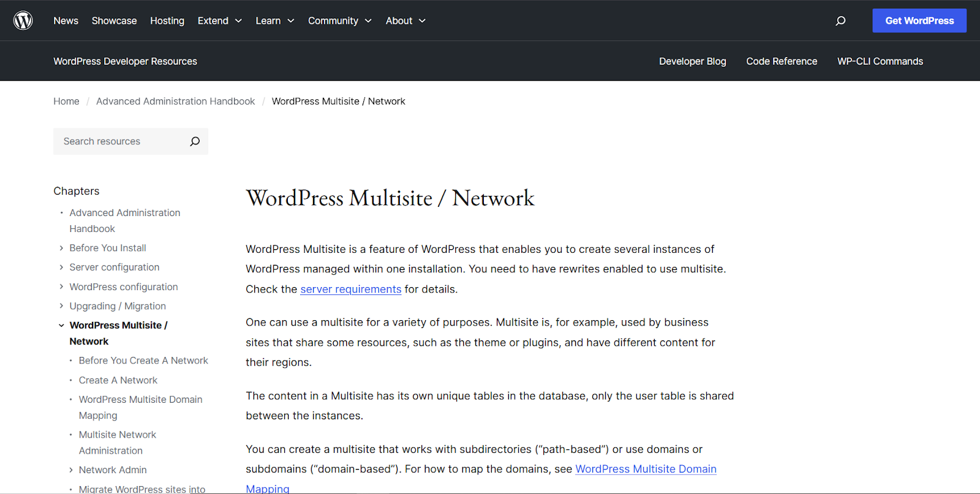Collapse the WordPress Multisite / Network chapter
The height and width of the screenshot is (494, 980).
61,326
